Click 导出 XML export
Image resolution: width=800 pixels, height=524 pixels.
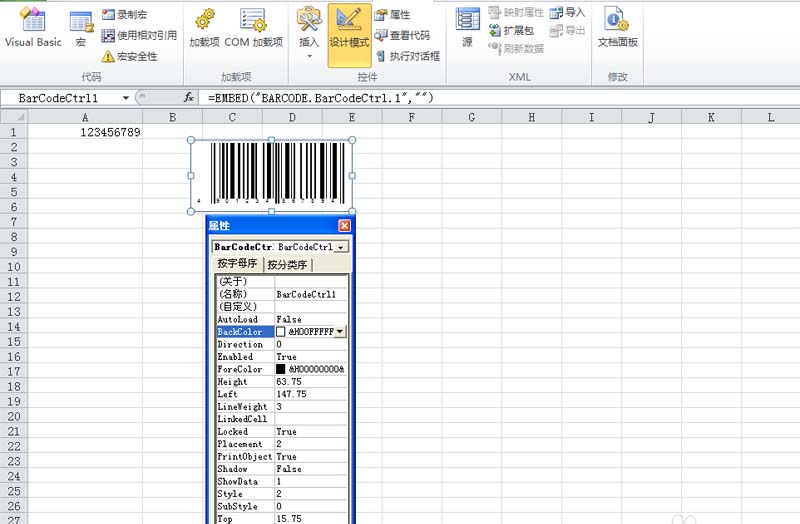pyautogui.click(x=567, y=31)
